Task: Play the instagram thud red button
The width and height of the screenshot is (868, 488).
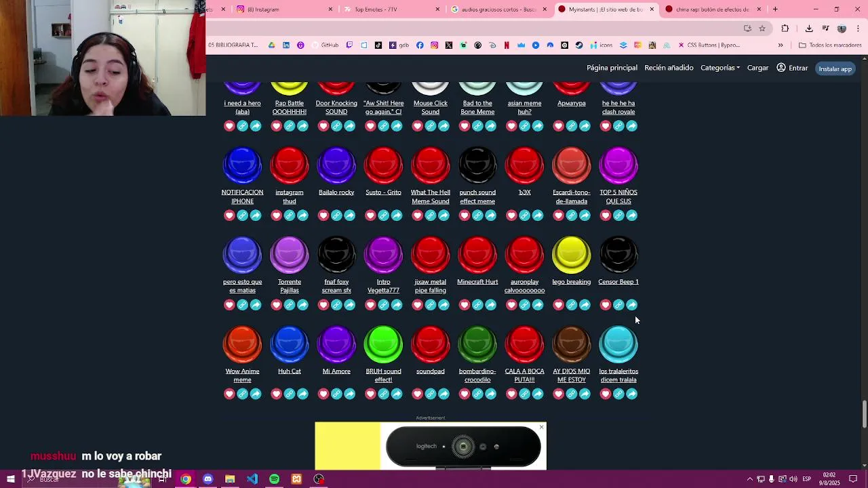Action: pyautogui.click(x=290, y=165)
